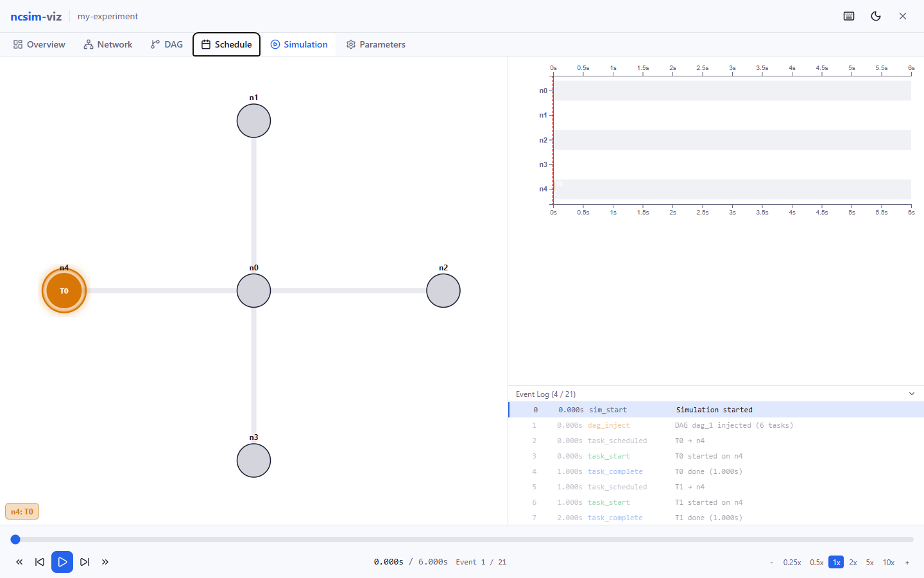Set playback speed to 1x

pos(837,563)
